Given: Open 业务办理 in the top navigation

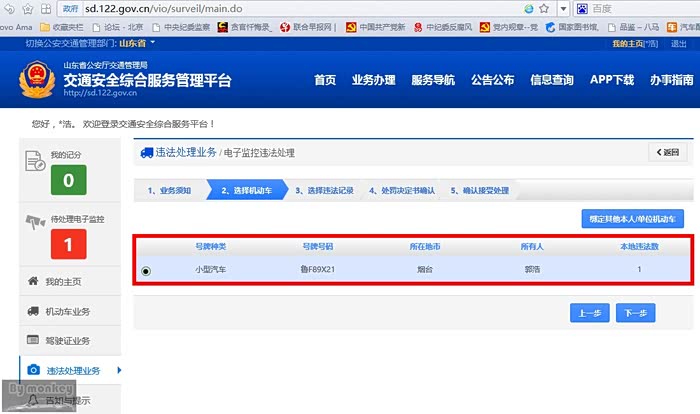Looking at the screenshot, I should tap(373, 80).
